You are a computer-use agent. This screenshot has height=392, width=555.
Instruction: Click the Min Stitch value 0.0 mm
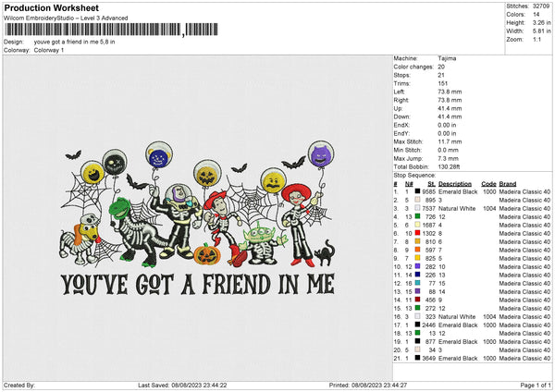pyautogui.click(x=448, y=150)
